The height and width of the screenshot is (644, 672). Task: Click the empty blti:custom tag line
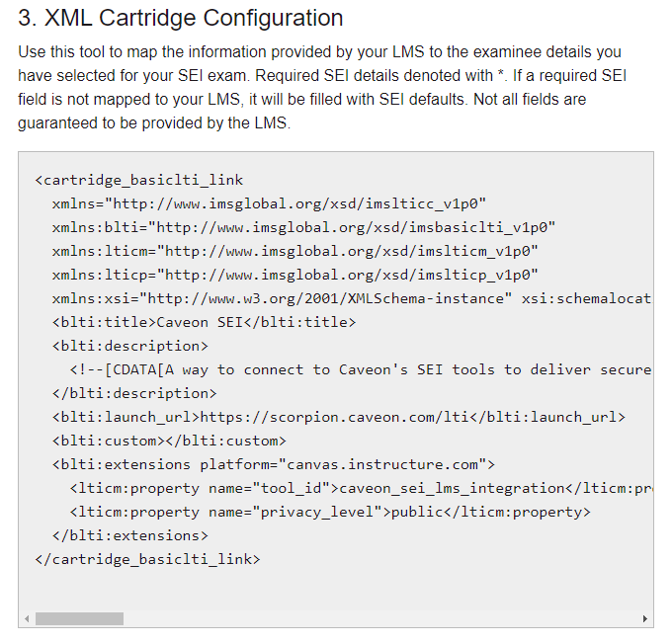click(x=169, y=441)
